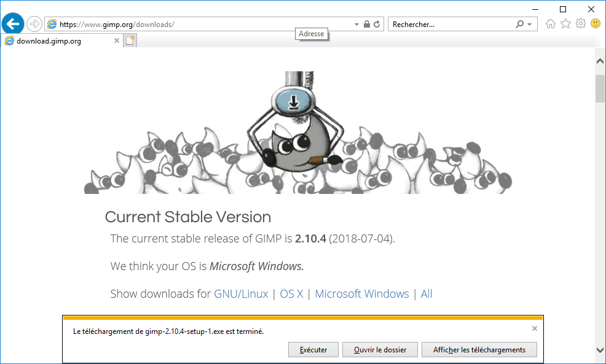606x364 pixels.
Task: Open the address bar autocomplete dropdown arrow
Action: pos(356,25)
